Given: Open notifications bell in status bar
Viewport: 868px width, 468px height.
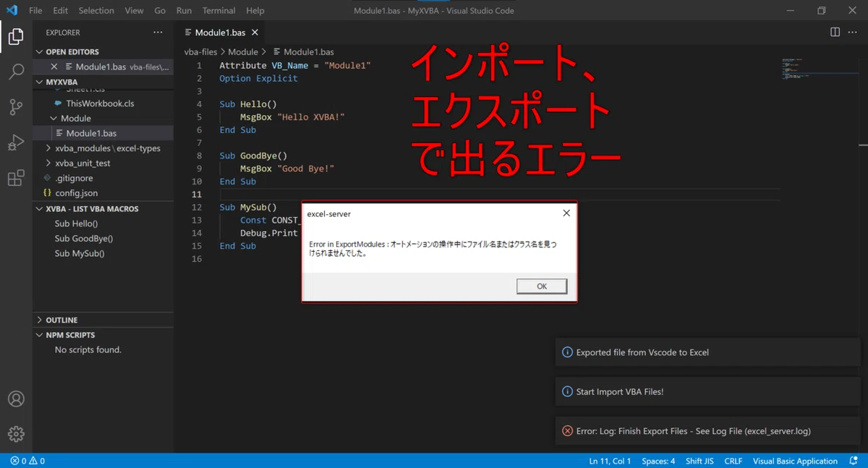Looking at the screenshot, I should (x=854, y=461).
